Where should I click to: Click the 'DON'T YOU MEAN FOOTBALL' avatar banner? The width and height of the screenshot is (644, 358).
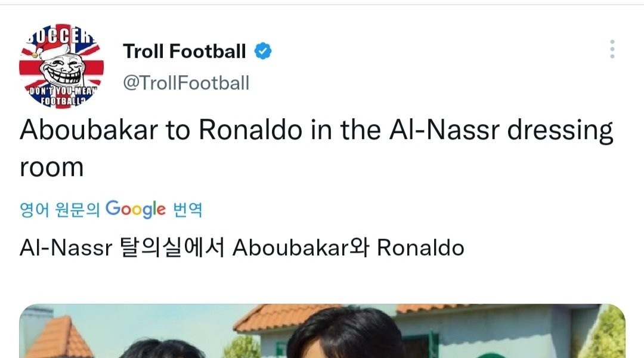tap(61, 94)
